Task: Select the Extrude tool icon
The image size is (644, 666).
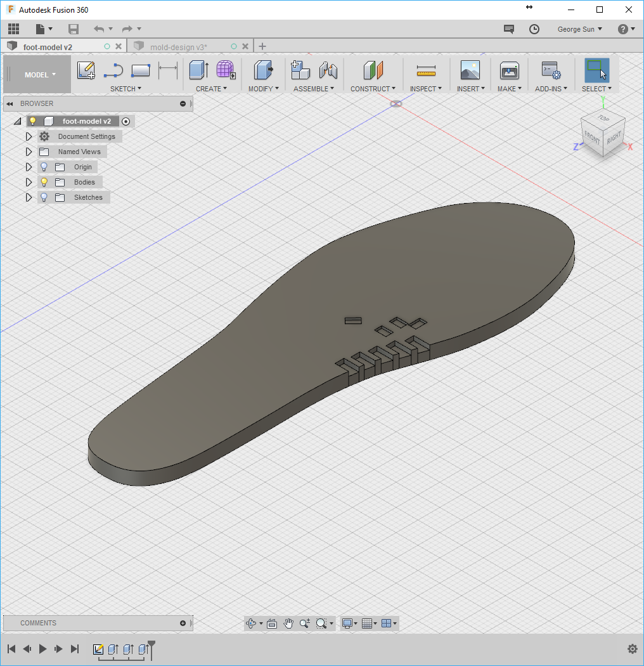Action: (198, 70)
